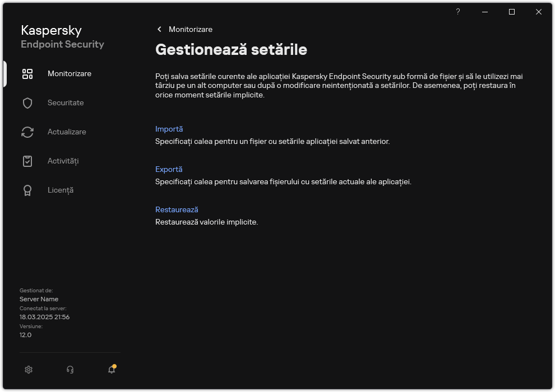Click the notification badge dot on the bell
555x392 pixels.
(x=115, y=365)
